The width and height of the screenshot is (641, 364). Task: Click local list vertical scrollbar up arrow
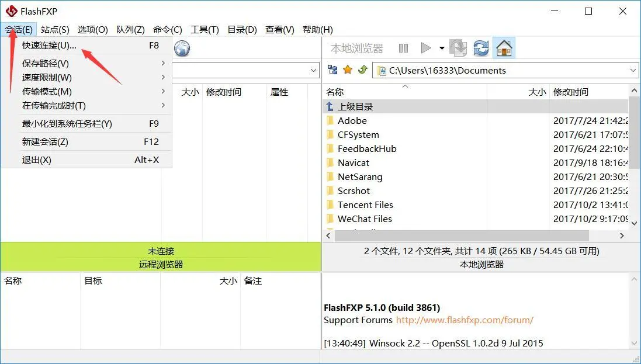(634, 91)
